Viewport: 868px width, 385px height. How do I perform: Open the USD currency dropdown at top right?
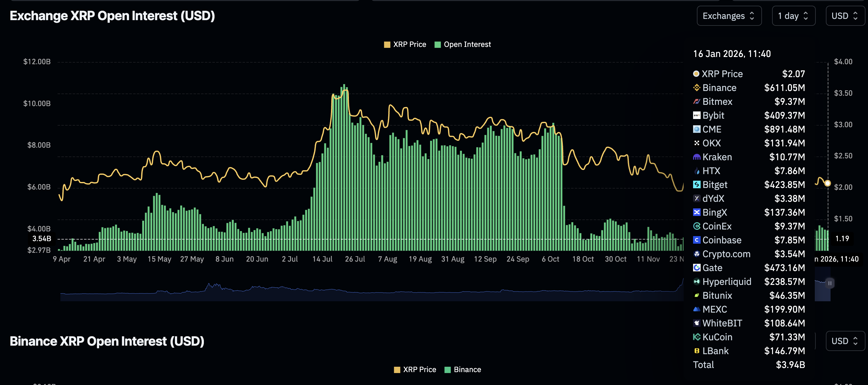point(845,16)
